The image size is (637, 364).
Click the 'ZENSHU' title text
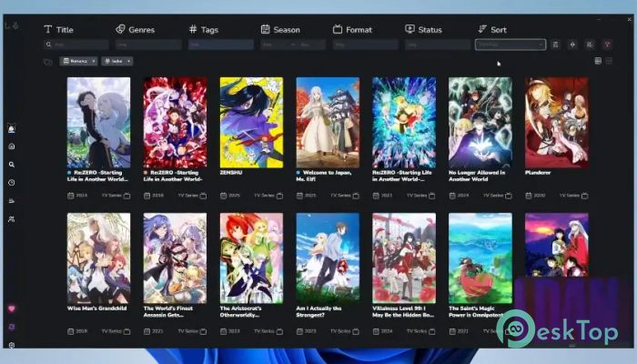tap(231, 173)
